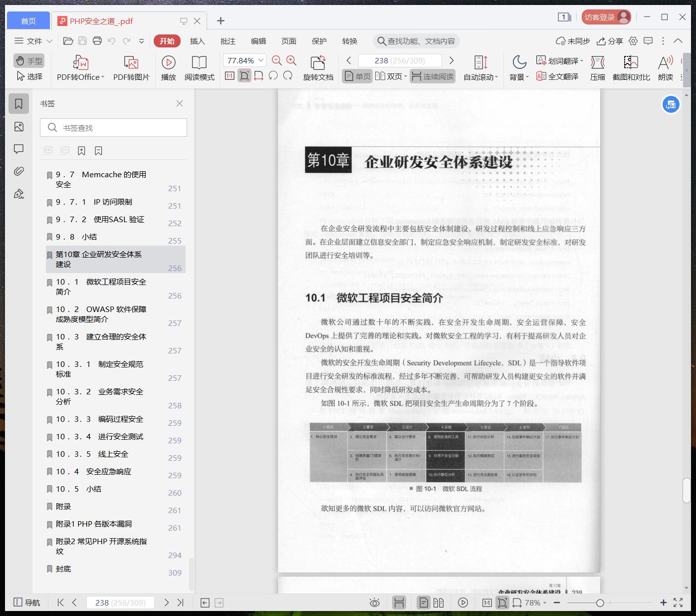Screen dimensions: 696x616
Task: Open PDF转图片 converter
Action: point(131,68)
